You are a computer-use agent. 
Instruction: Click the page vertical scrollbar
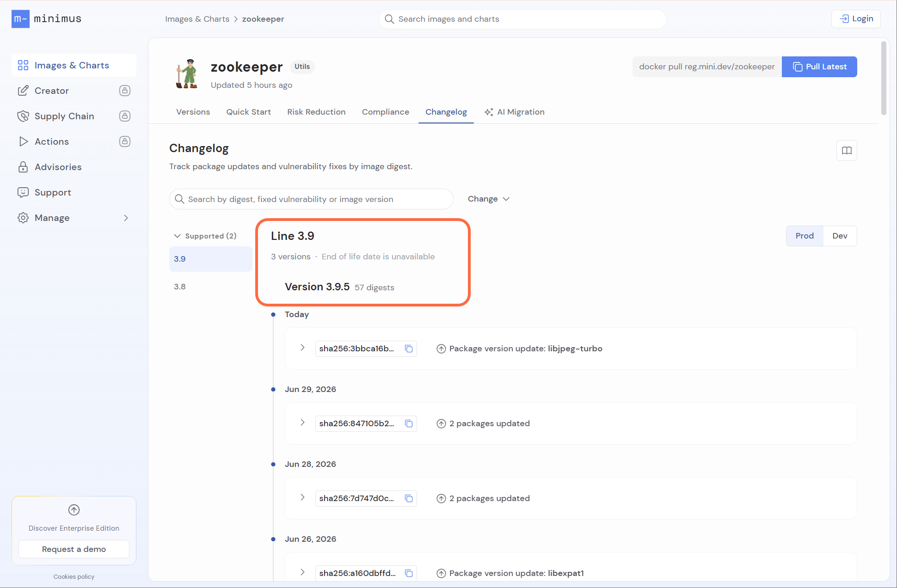884,78
